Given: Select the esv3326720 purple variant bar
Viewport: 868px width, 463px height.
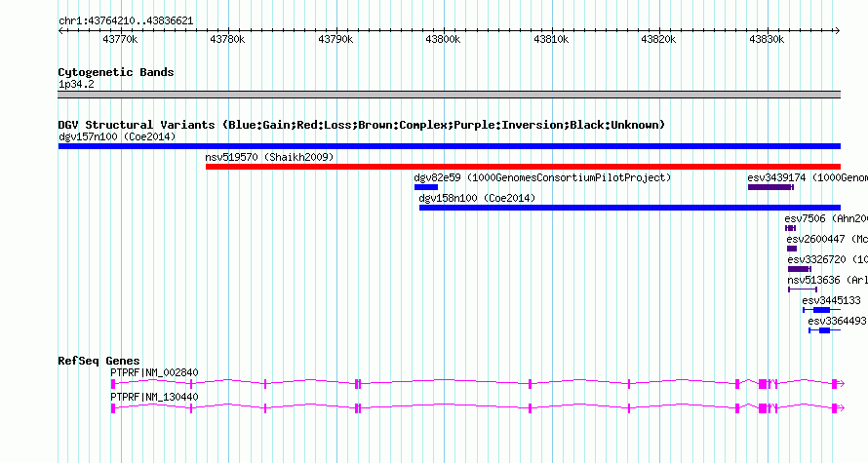Looking at the screenshot, I should (800, 269).
